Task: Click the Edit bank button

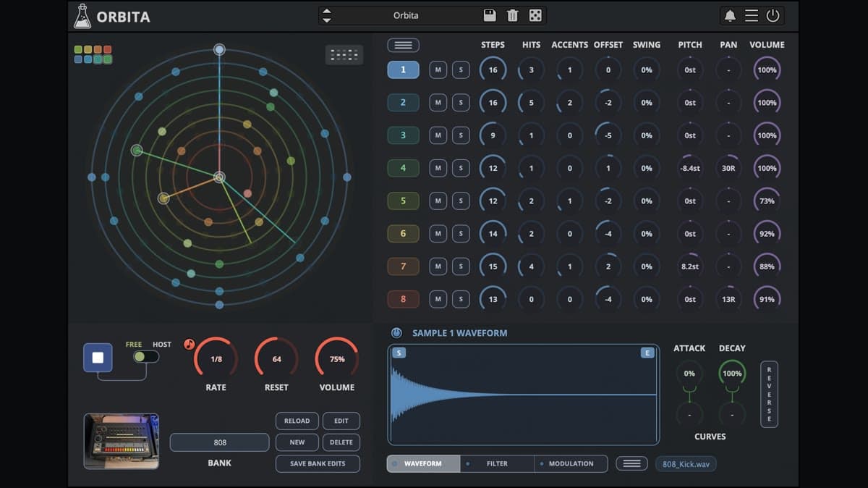Action: 341,421
